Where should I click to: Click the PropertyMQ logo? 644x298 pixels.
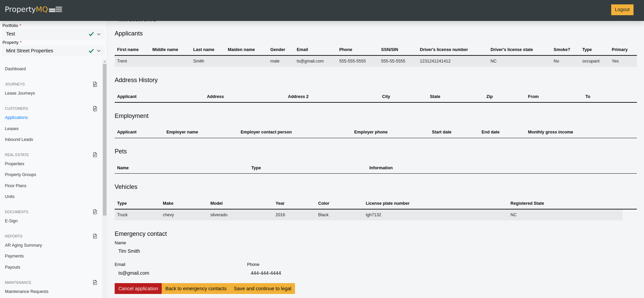tap(33, 9)
